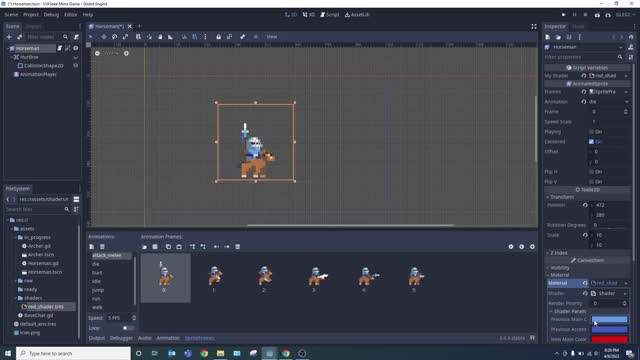Toggle smart snap in viewport toolbar
Screen dimensions: 640x360
tap(184, 37)
